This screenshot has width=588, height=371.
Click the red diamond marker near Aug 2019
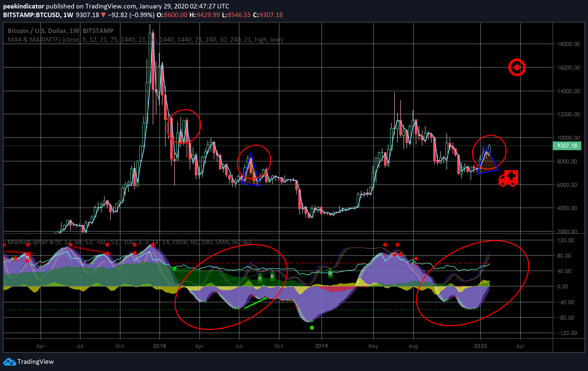[x=416, y=259]
